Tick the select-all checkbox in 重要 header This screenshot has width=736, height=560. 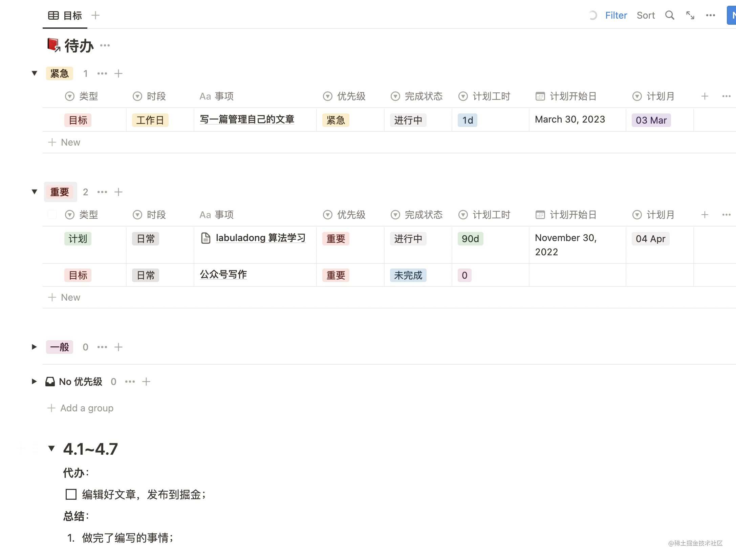tap(52, 214)
